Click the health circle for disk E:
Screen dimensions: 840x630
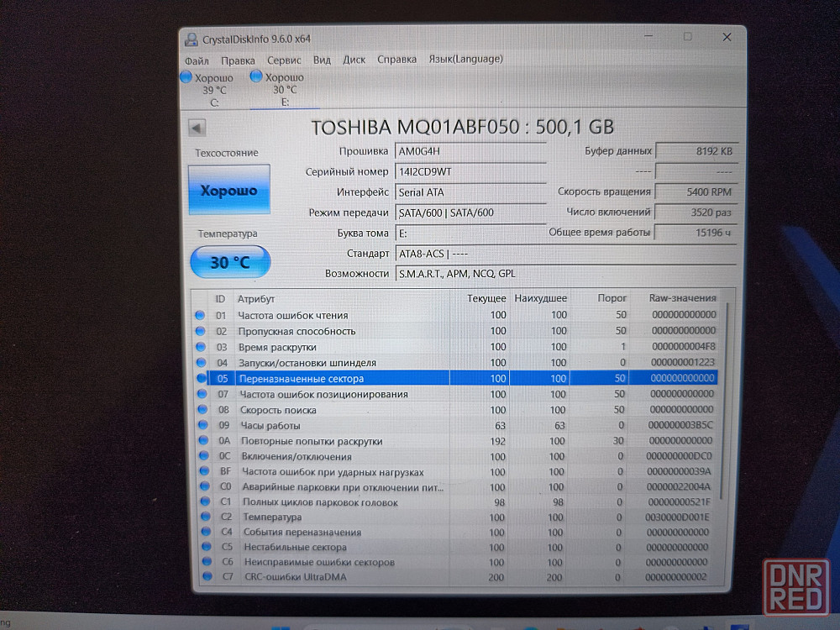coord(256,77)
